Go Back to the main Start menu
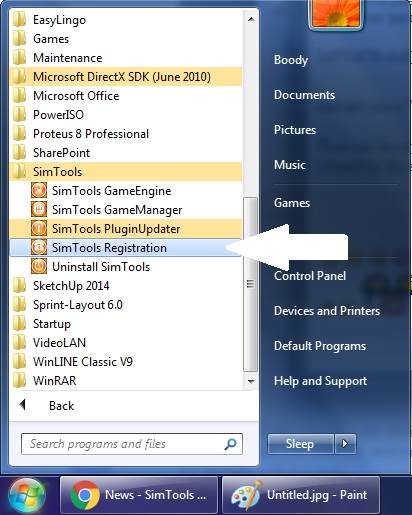The height and width of the screenshot is (515, 412). pos(62,405)
